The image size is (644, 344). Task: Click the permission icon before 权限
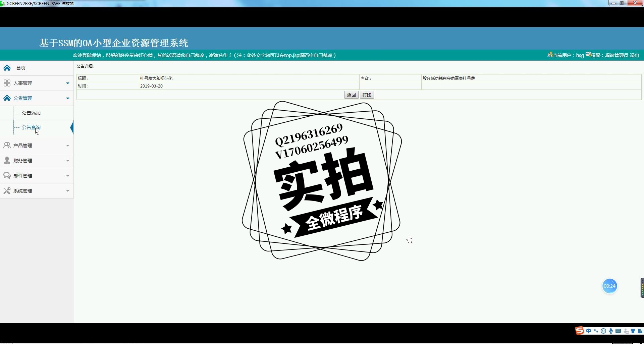pos(588,55)
